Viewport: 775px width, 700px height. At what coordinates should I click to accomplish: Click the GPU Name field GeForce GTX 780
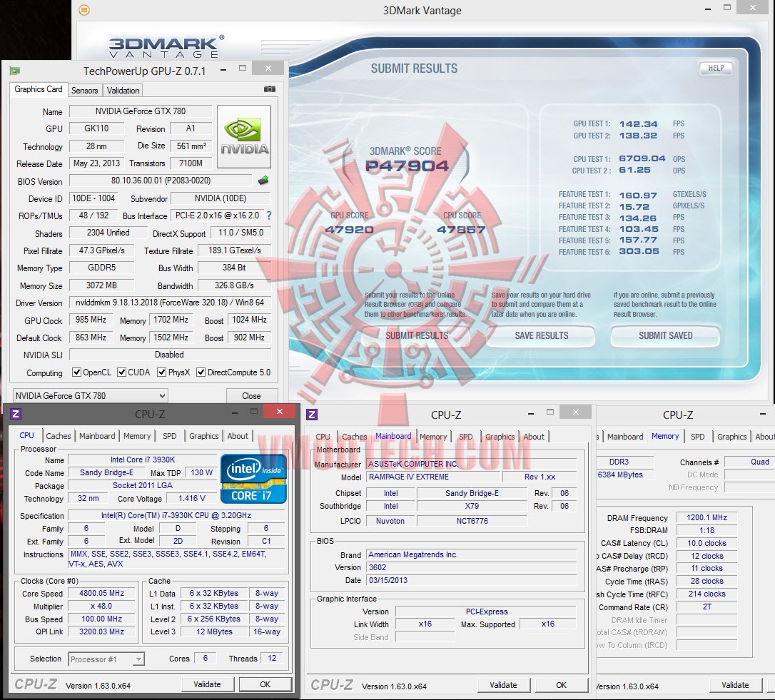click(141, 111)
